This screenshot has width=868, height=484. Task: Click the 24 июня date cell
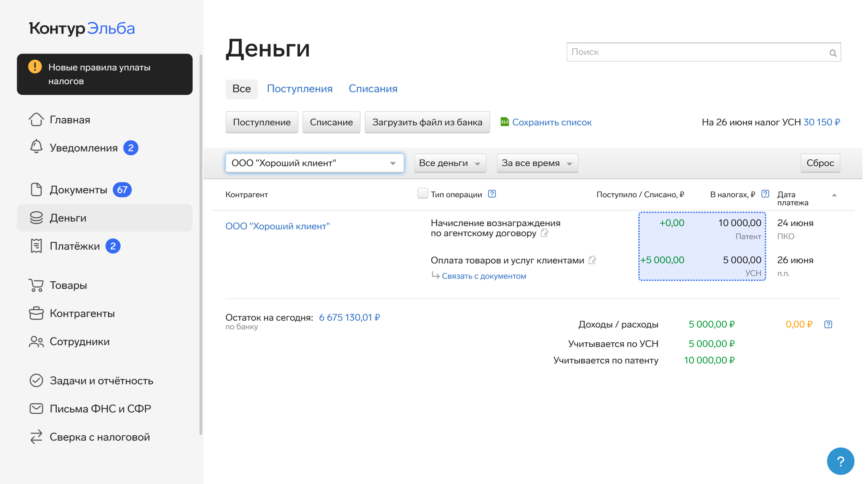[795, 223]
